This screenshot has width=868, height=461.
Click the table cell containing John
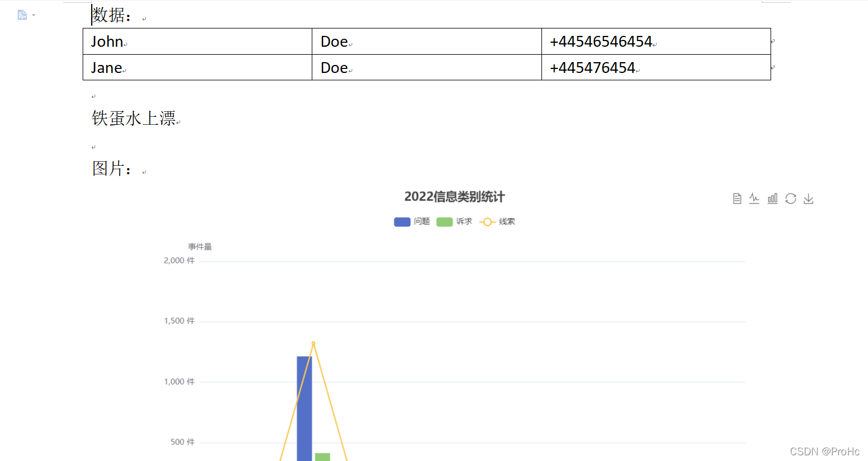pos(197,42)
